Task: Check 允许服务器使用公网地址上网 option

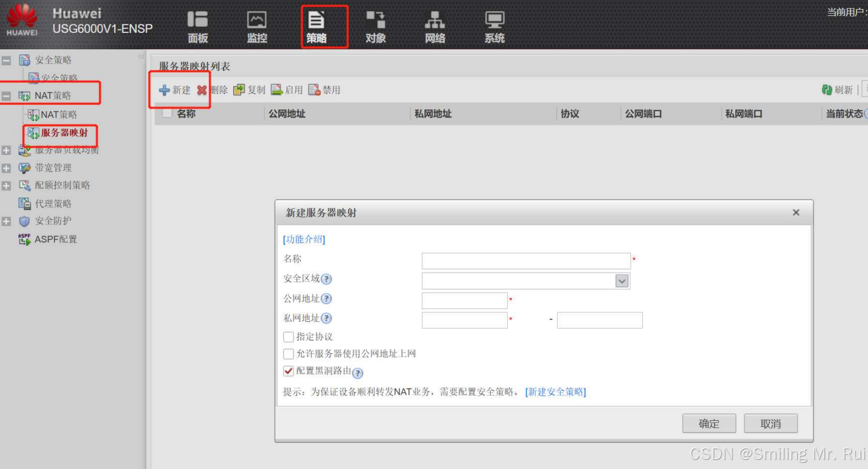Action: tap(289, 354)
